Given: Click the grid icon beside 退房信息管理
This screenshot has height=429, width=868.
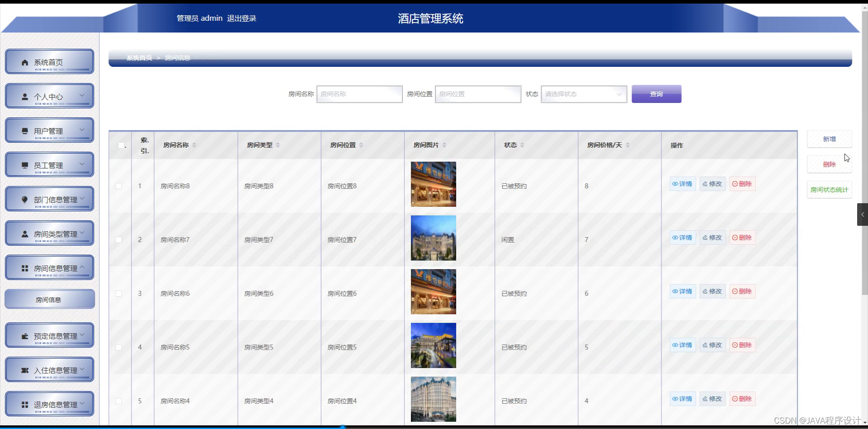Looking at the screenshot, I should (25, 405).
